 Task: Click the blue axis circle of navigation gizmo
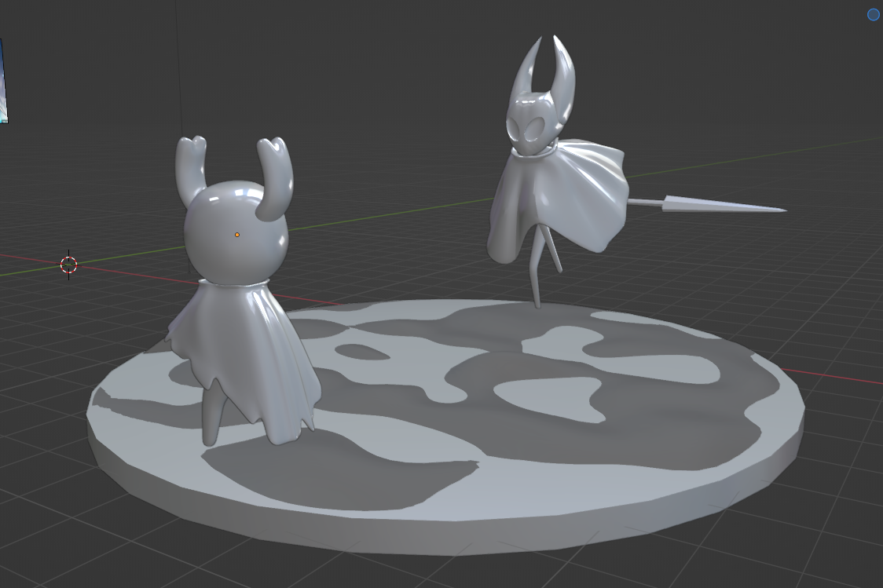tap(874, 15)
